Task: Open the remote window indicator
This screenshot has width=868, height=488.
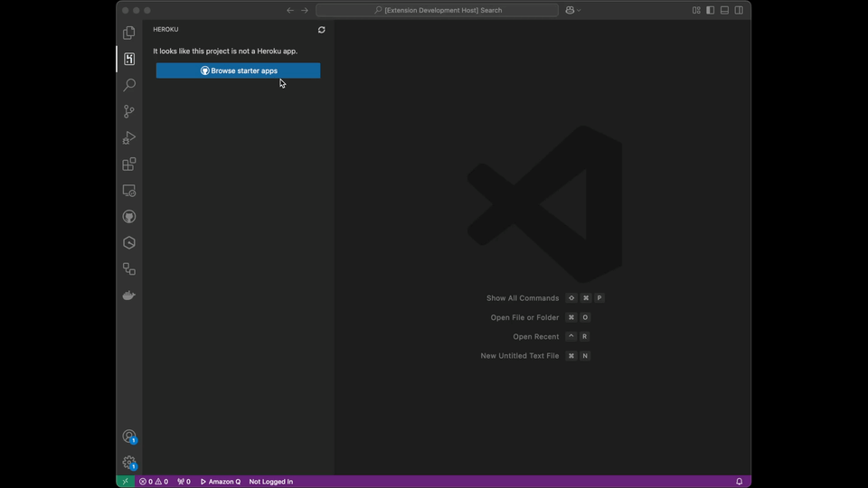Action: pyautogui.click(x=125, y=482)
